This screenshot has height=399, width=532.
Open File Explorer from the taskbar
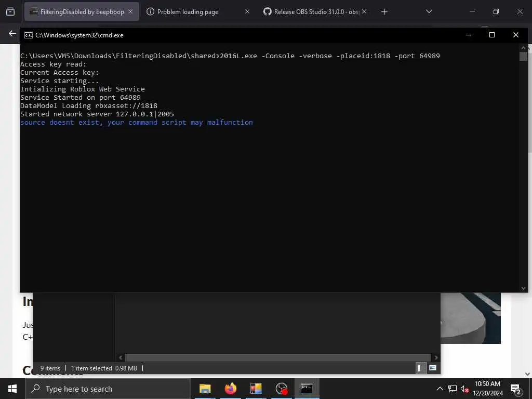[205, 389]
